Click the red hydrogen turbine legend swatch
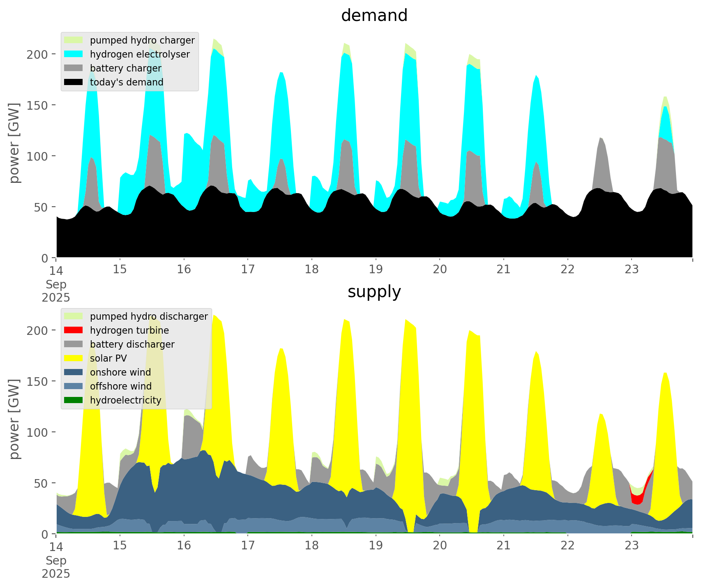 (x=74, y=330)
